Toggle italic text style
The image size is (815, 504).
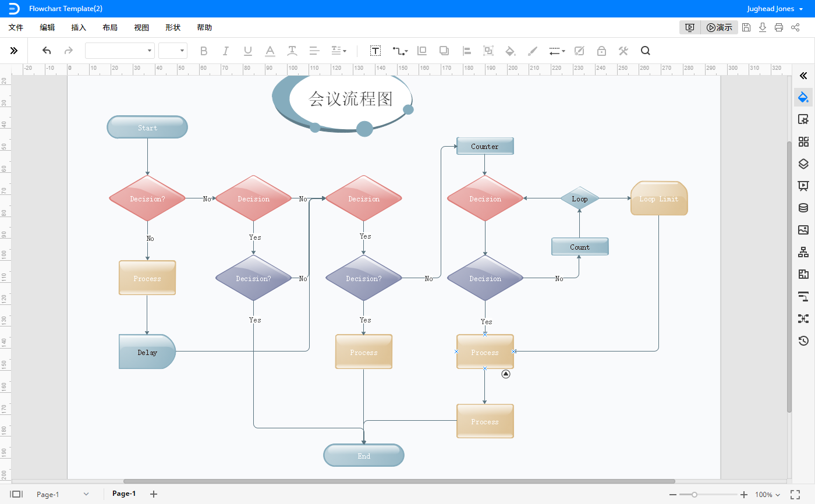pos(226,51)
